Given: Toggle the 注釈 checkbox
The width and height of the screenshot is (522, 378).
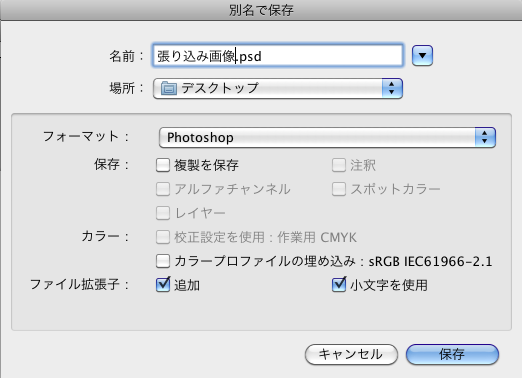Looking at the screenshot, I should point(339,165).
